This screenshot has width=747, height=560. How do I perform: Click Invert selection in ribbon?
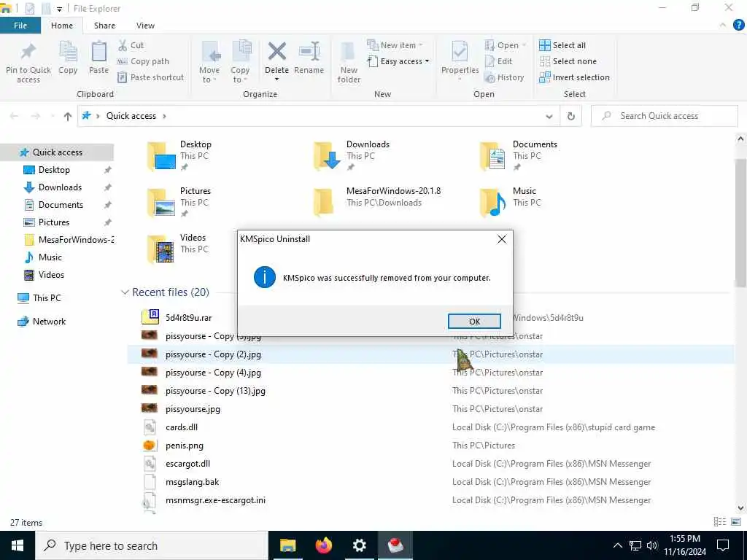coord(574,77)
